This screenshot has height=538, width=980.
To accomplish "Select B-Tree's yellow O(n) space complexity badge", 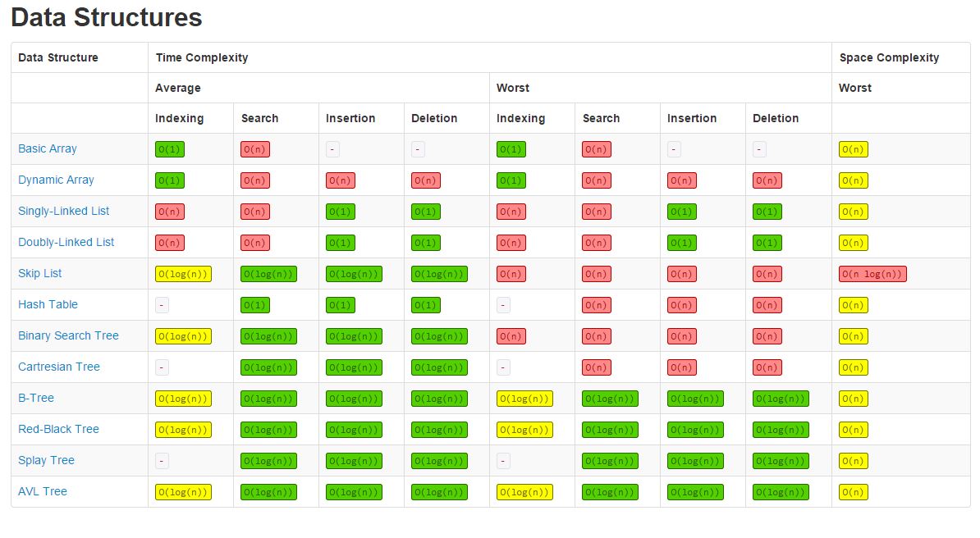I will (854, 398).
